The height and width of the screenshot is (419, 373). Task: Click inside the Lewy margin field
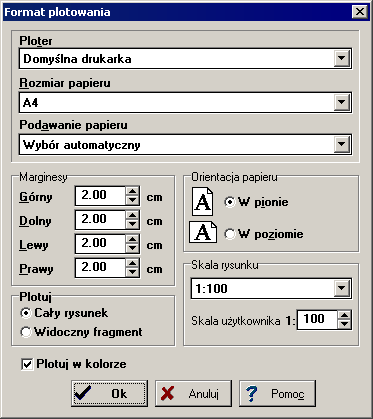coord(101,244)
